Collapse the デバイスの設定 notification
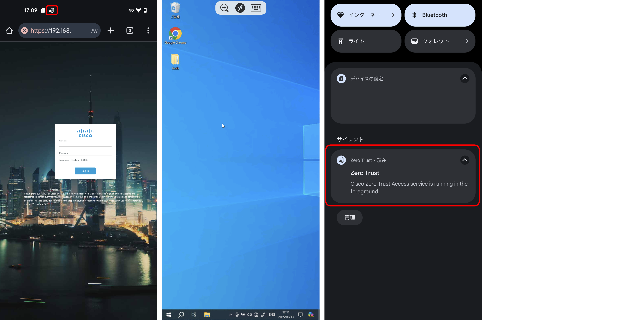The image size is (644, 320). (465, 78)
